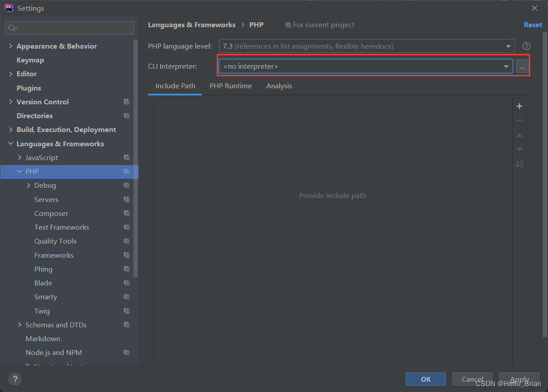Collapse the PHP tree node
The image size is (548, 392).
20,171
